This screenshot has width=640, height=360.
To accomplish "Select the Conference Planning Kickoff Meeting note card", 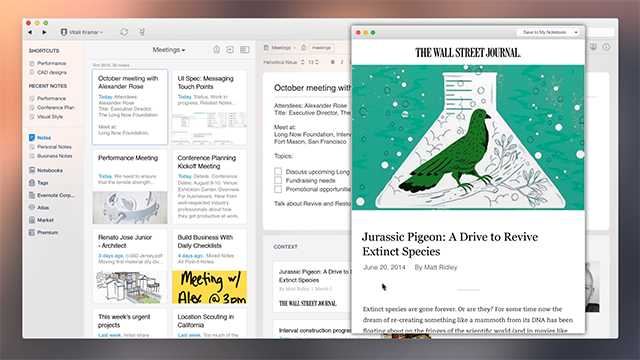I will [x=209, y=187].
